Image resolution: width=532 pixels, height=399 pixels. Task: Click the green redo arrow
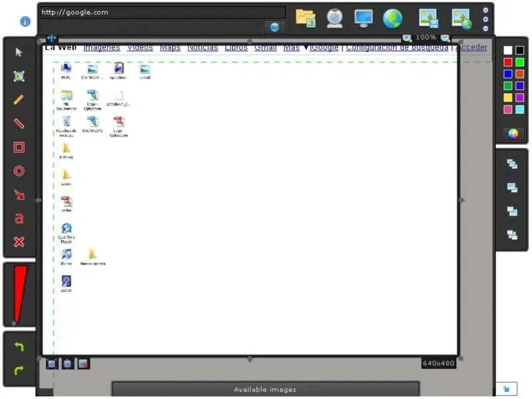(19, 370)
